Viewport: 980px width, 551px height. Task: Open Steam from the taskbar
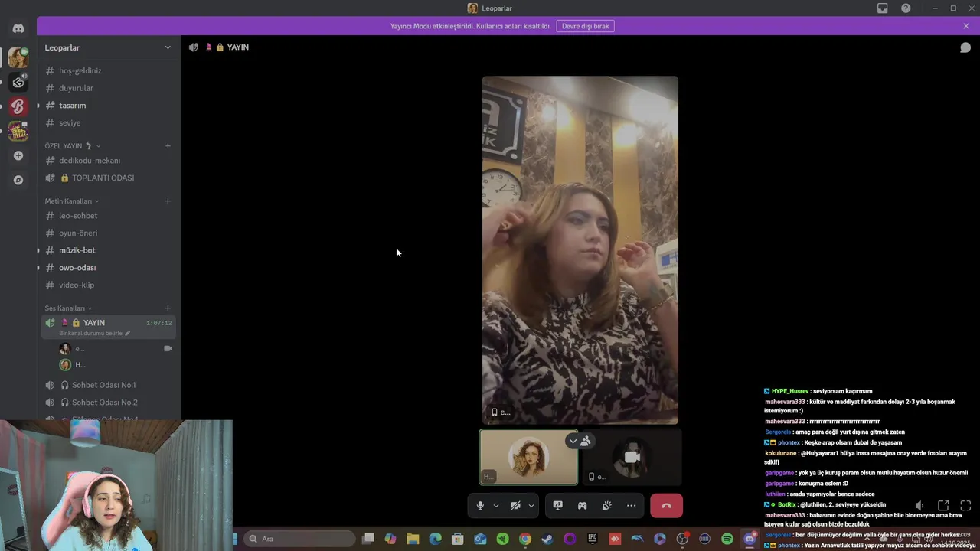click(547, 539)
